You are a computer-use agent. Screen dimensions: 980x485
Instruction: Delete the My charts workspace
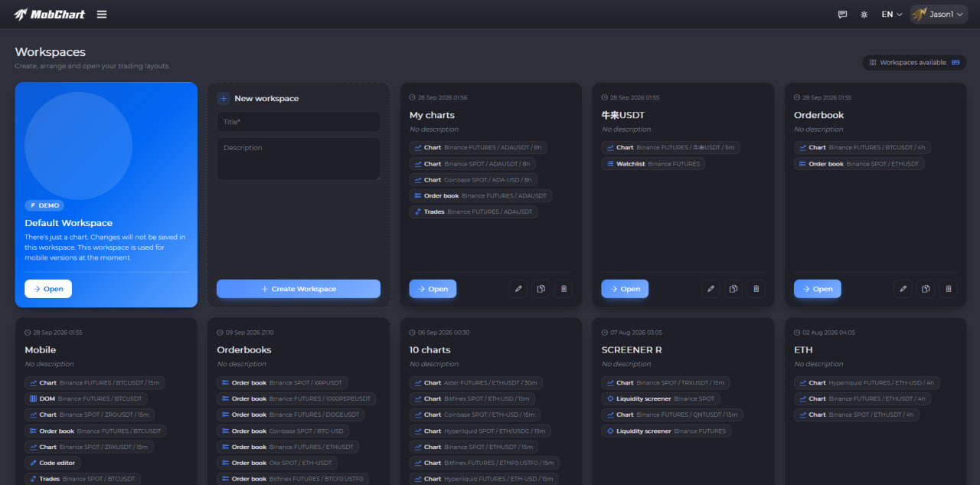pos(563,289)
